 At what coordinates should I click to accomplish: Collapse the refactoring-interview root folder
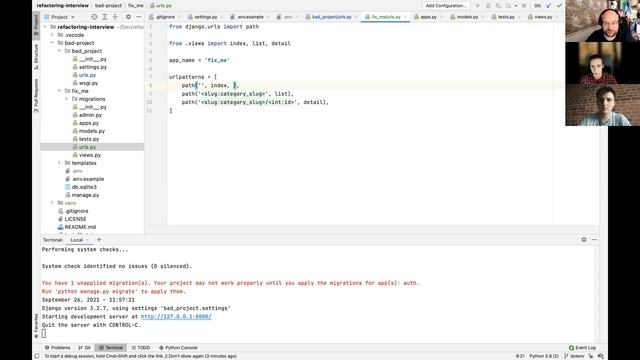pyautogui.click(x=45, y=27)
